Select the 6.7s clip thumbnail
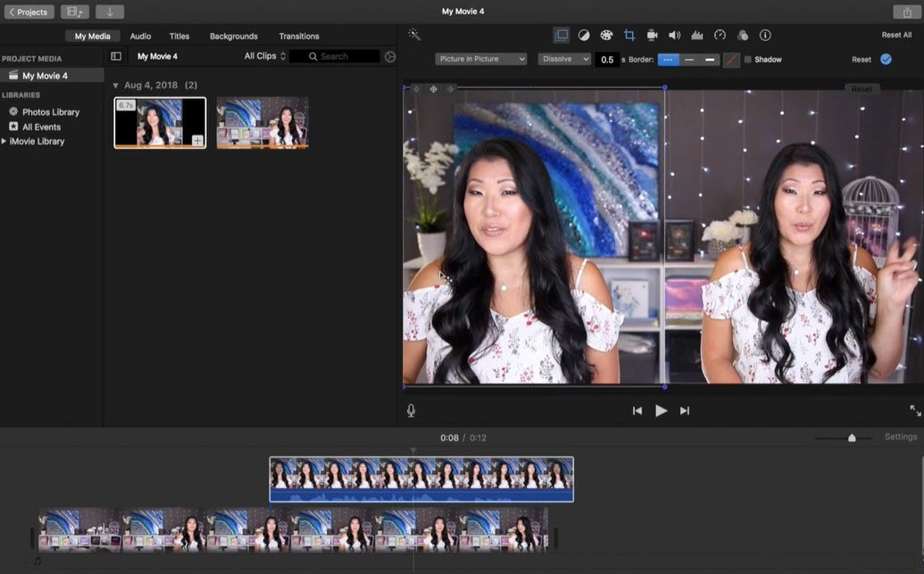Image resolution: width=924 pixels, height=574 pixels. coord(161,122)
